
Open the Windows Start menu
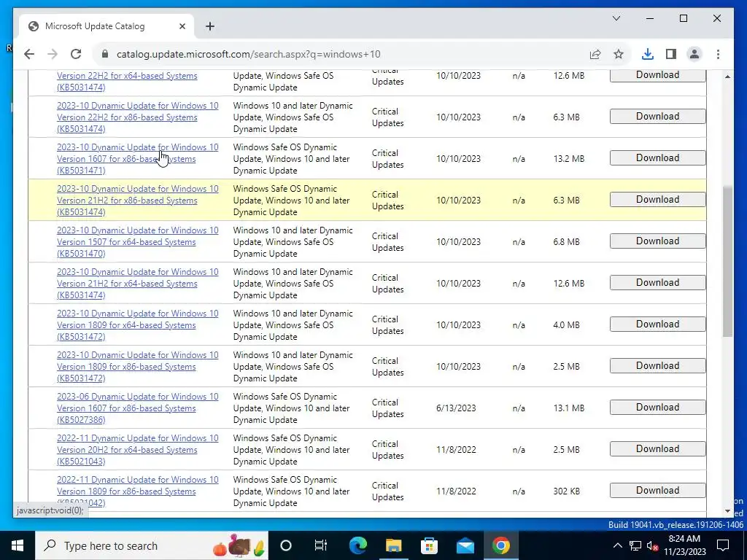pos(18,545)
